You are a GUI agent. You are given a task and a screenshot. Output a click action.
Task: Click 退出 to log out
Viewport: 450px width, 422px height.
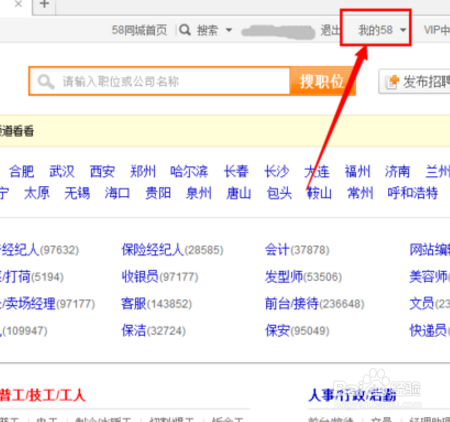(x=330, y=30)
